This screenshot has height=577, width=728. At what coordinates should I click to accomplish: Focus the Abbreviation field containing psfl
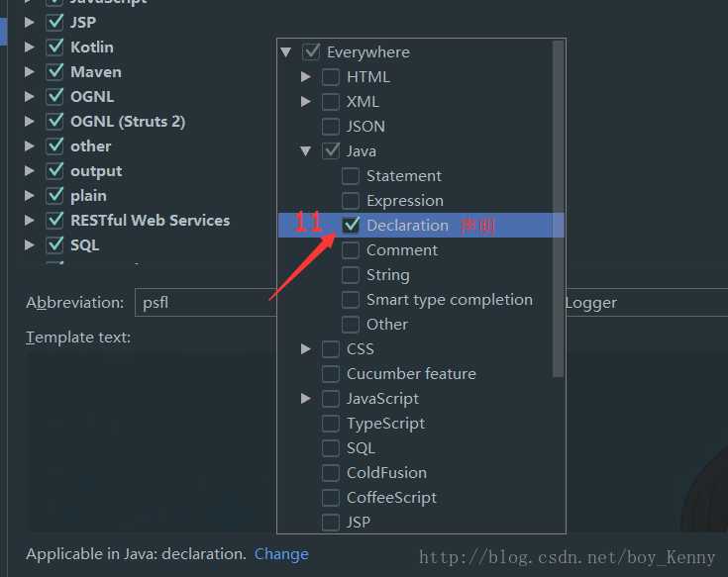click(x=206, y=303)
